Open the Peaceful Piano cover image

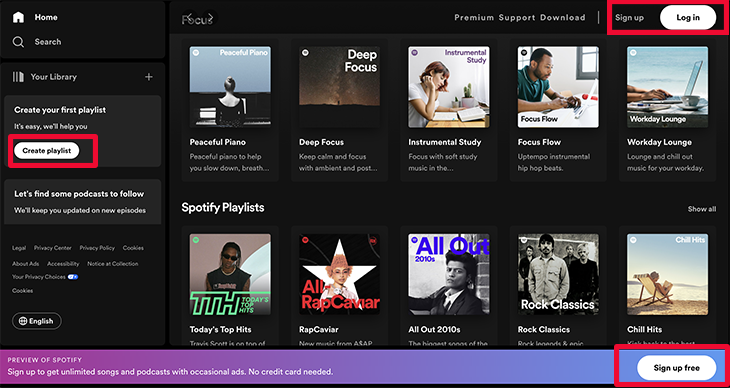click(x=230, y=87)
